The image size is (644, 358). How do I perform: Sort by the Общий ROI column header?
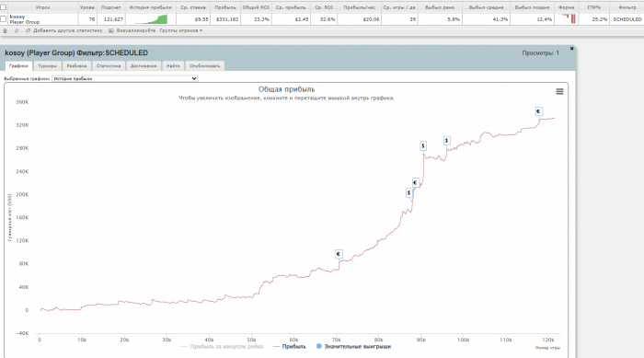pyautogui.click(x=256, y=7)
